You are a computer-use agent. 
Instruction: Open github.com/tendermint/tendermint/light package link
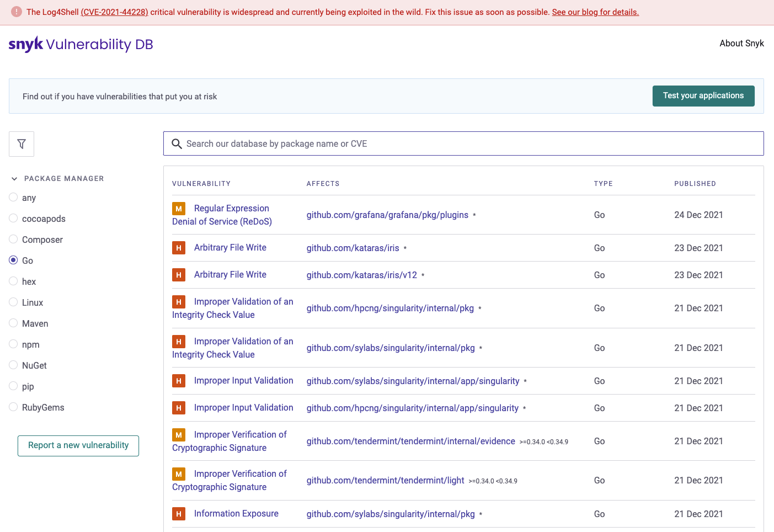[386, 481]
